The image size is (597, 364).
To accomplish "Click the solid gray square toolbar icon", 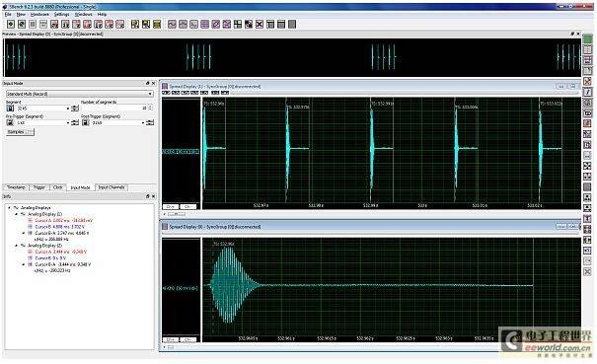I will [292, 25].
